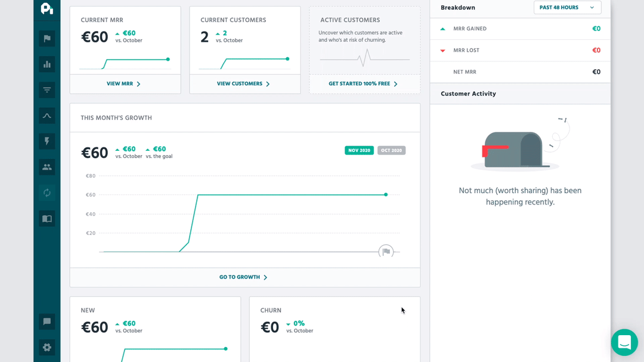Image resolution: width=644 pixels, height=362 pixels.
Task: Toggle the OCT 2020 chart series
Action: (391, 150)
